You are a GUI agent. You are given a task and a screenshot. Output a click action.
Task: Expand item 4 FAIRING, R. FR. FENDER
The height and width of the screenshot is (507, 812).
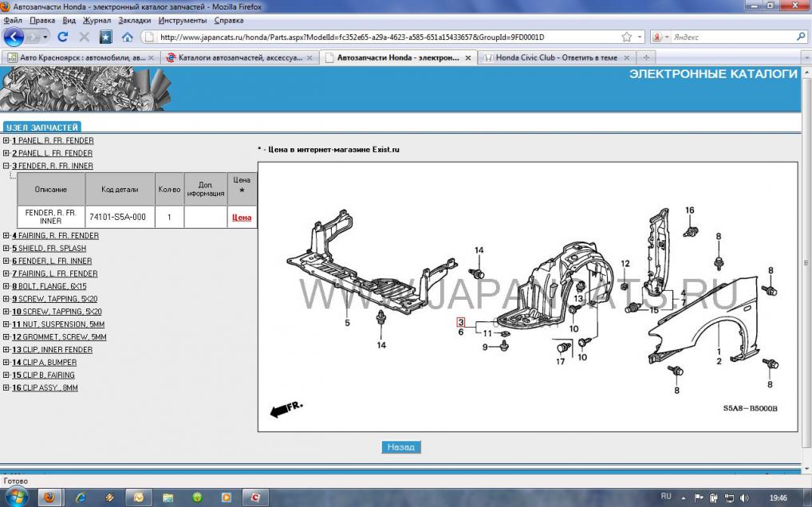click(6, 235)
